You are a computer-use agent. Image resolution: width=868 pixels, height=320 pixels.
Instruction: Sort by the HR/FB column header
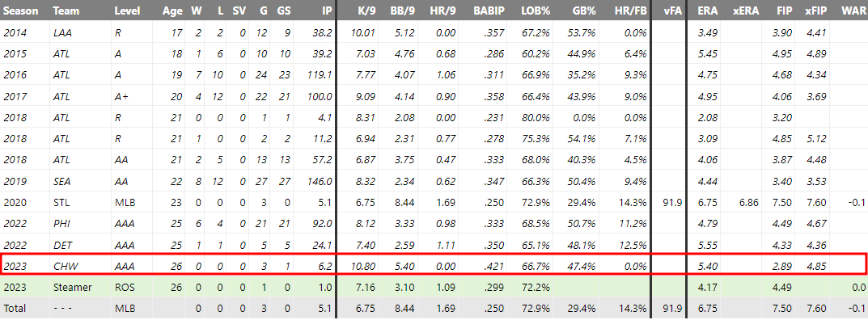(x=630, y=11)
